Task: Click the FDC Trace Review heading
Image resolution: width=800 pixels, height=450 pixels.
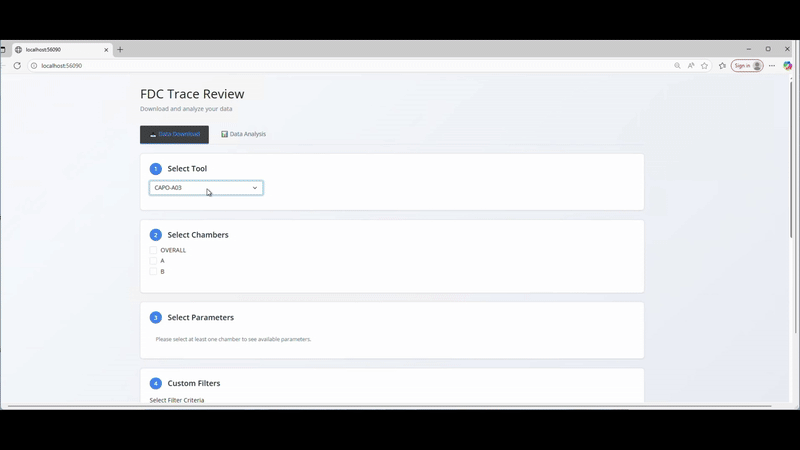Action: [x=192, y=94]
